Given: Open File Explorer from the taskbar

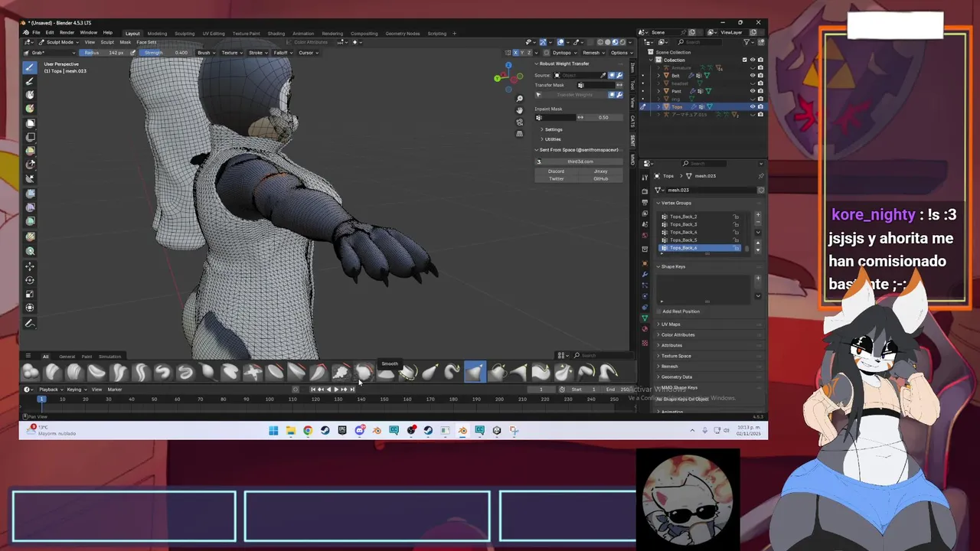Looking at the screenshot, I should [x=291, y=431].
